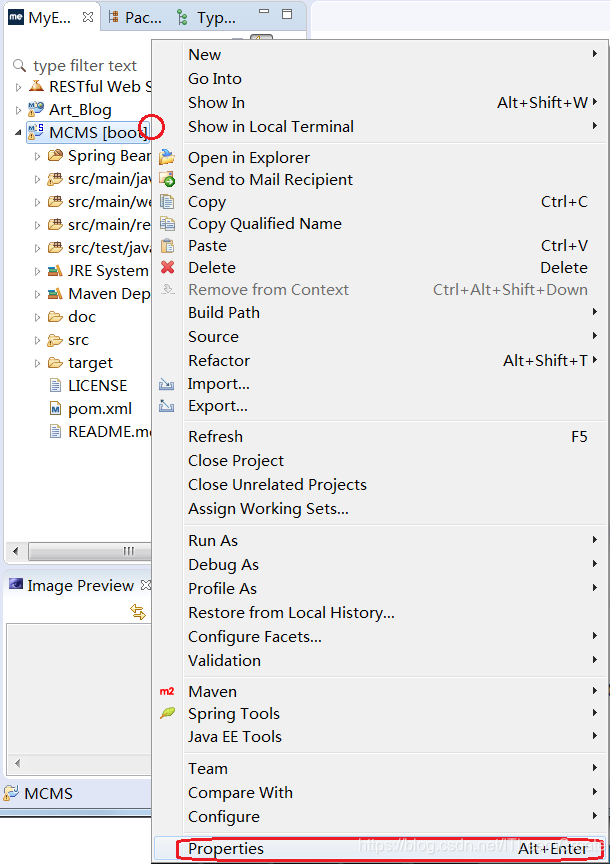This screenshot has height=864, width=616.
Task: Click Image Preview scrollbar left arrow
Action: point(17,763)
